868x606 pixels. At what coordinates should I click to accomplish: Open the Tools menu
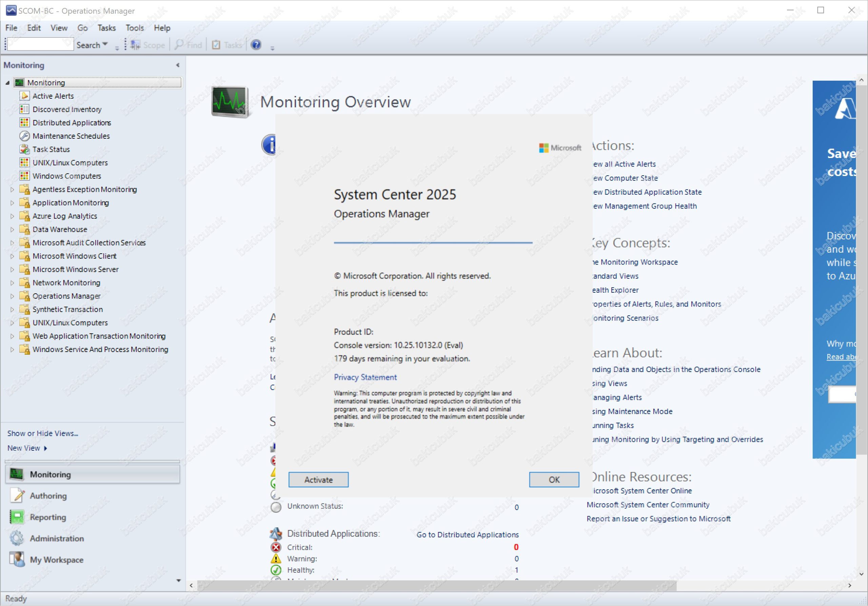coord(135,27)
